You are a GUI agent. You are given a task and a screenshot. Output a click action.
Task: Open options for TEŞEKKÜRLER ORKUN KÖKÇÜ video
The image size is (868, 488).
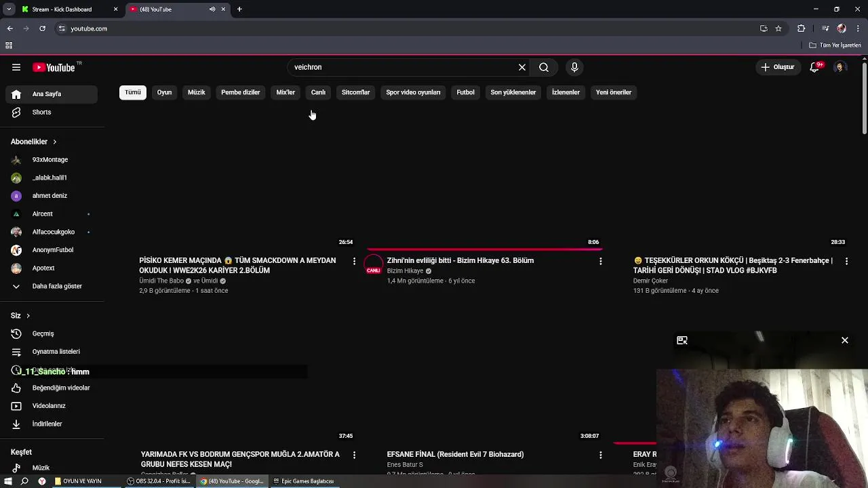[847, 261]
